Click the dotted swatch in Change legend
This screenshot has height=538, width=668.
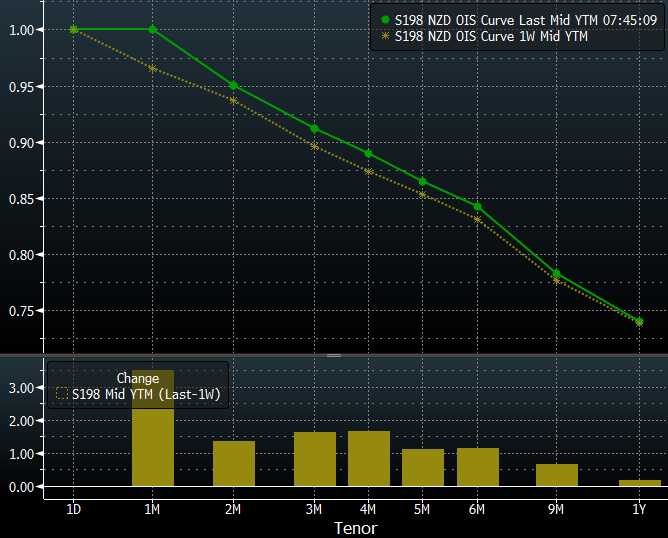(x=62, y=395)
